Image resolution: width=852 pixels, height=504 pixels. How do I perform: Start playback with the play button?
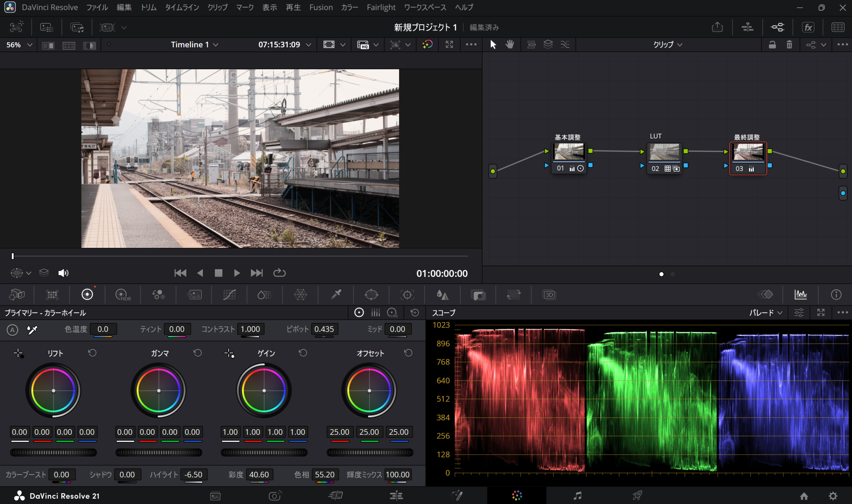click(237, 273)
